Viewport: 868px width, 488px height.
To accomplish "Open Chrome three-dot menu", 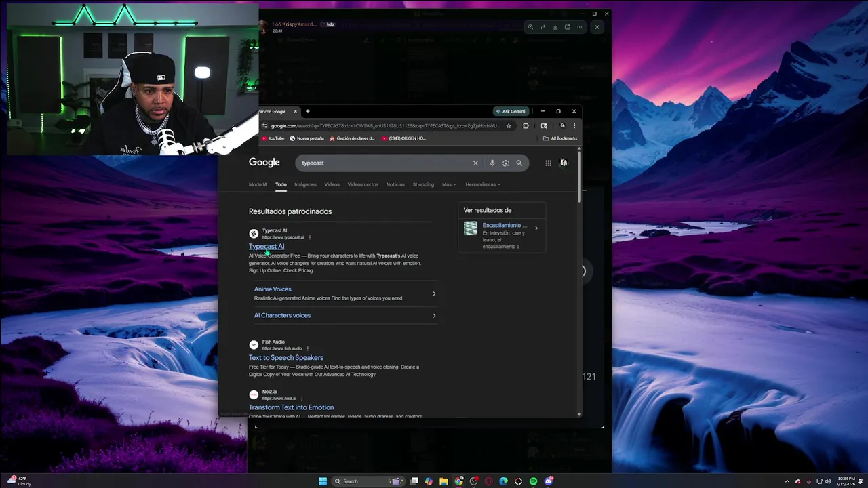I will [x=574, y=125].
